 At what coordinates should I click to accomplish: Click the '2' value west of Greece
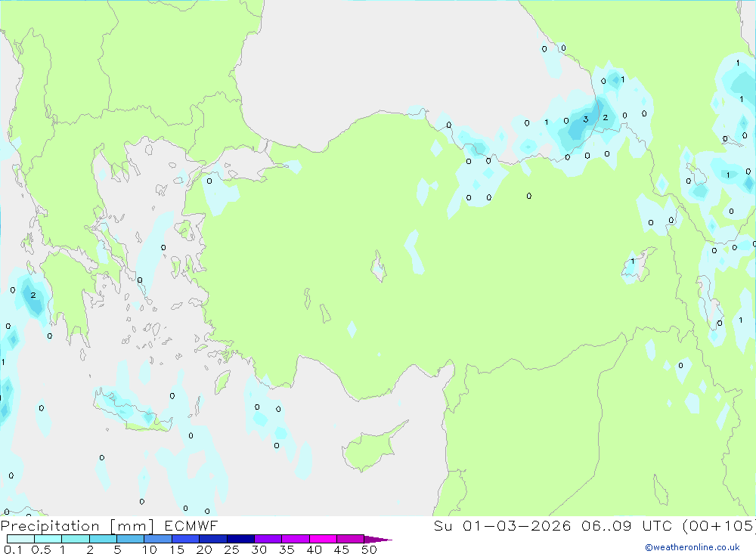(33, 295)
